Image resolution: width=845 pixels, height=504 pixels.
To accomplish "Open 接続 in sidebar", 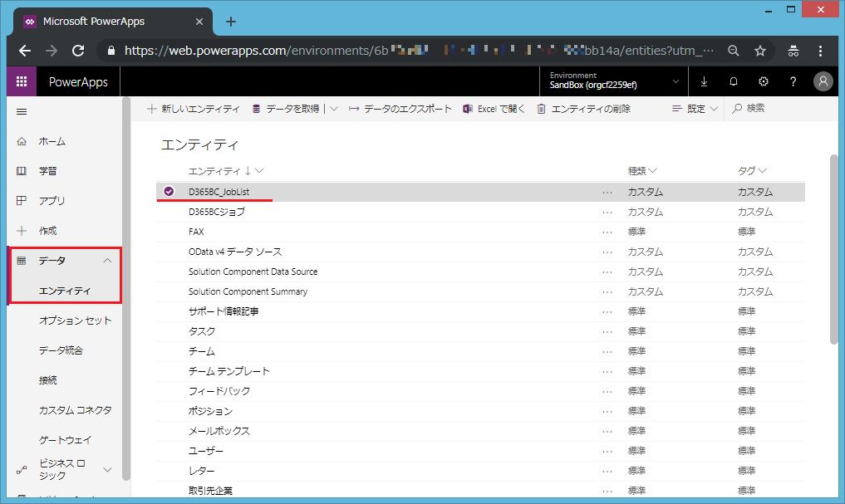I will [47, 380].
